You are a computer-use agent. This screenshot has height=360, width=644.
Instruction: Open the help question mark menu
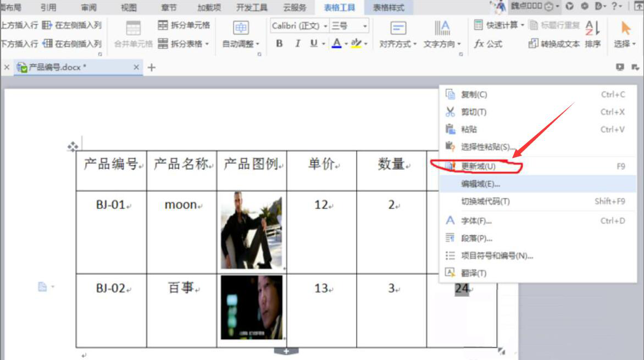point(614,6)
